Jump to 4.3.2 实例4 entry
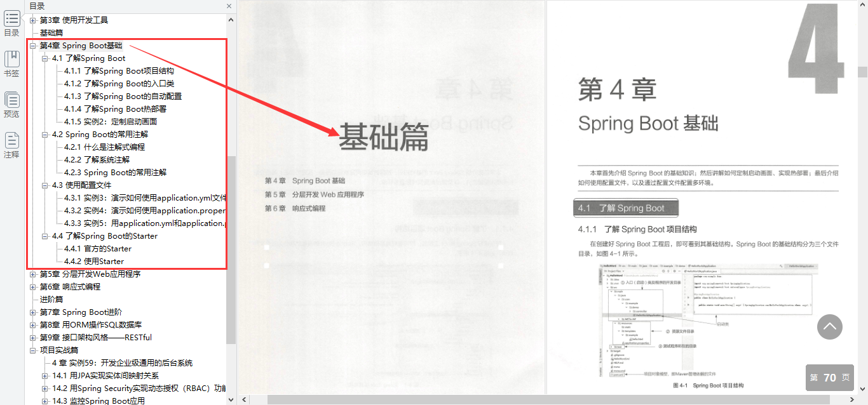868x405 pixels. tap(145, 211)
